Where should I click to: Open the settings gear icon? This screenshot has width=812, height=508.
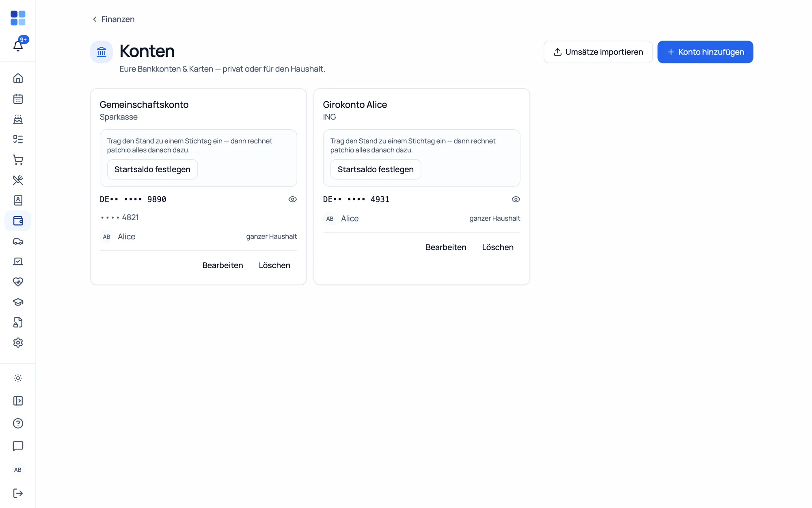click(18, 343)
